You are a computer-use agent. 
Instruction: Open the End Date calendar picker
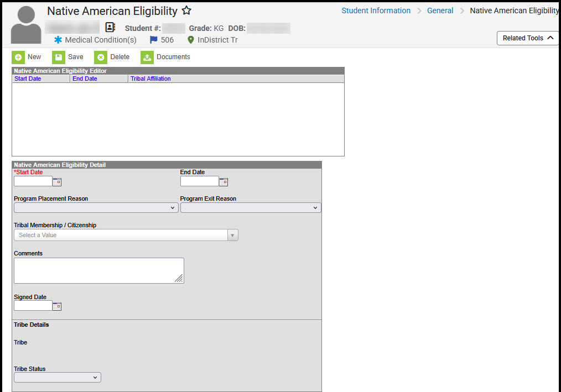224,181
